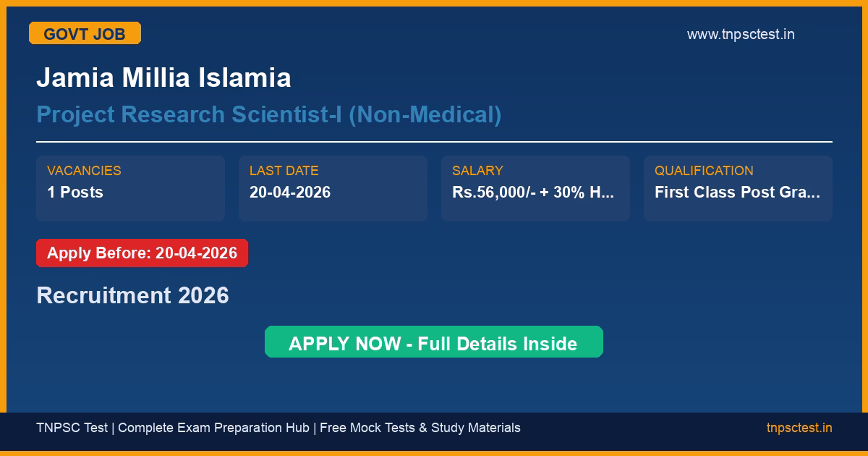The height and width of the screenshot is (456, 868).
Task: Expand the truncated Rs.56,000/- salary text
Action: 533,192
